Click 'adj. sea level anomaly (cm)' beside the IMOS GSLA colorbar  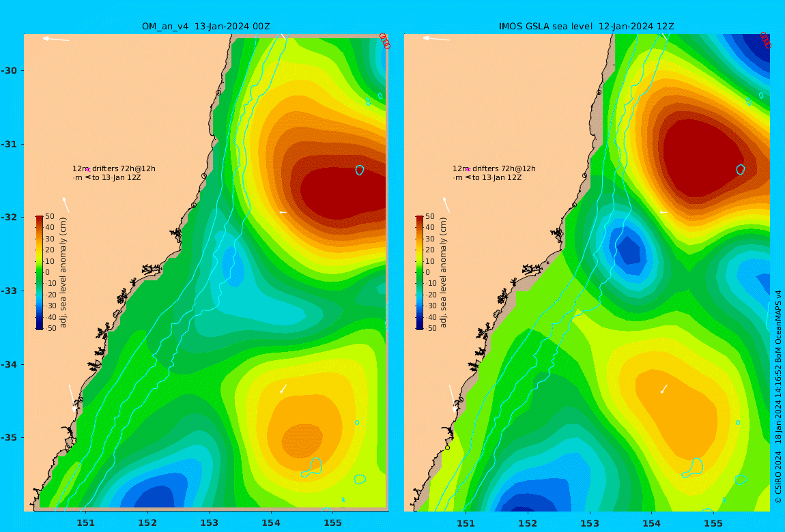(x=443, y=273)
